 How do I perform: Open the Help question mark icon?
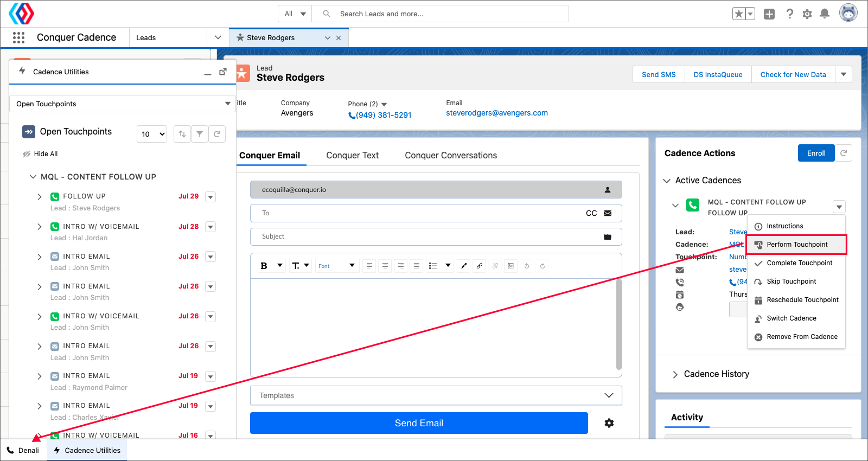(x=790, y=14)
